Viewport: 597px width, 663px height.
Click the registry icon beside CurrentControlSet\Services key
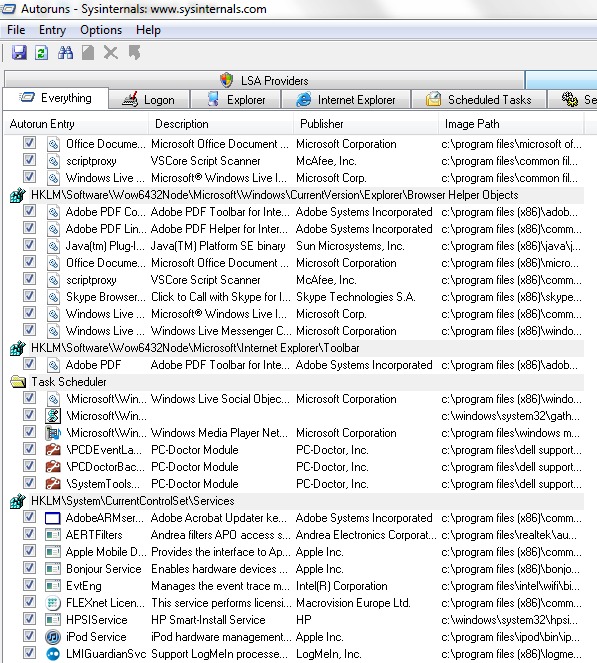tap(18, 501)
